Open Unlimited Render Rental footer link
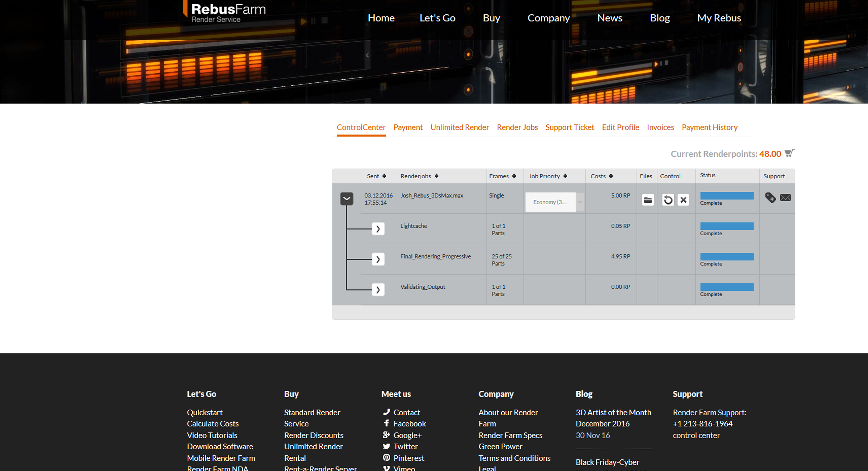The width and height of the screenshot is (868, 471). pos(313,452)
